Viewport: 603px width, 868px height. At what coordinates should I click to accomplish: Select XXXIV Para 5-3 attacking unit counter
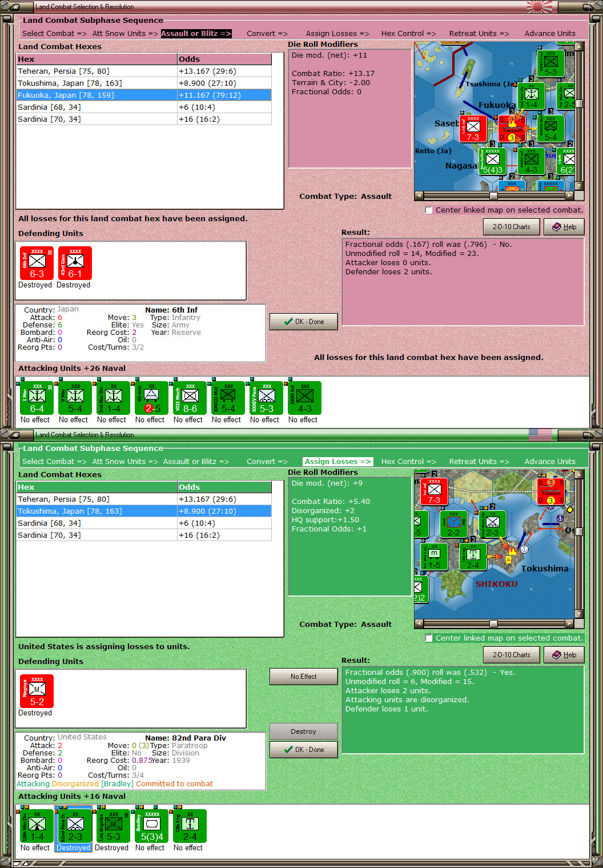[266, 398]
